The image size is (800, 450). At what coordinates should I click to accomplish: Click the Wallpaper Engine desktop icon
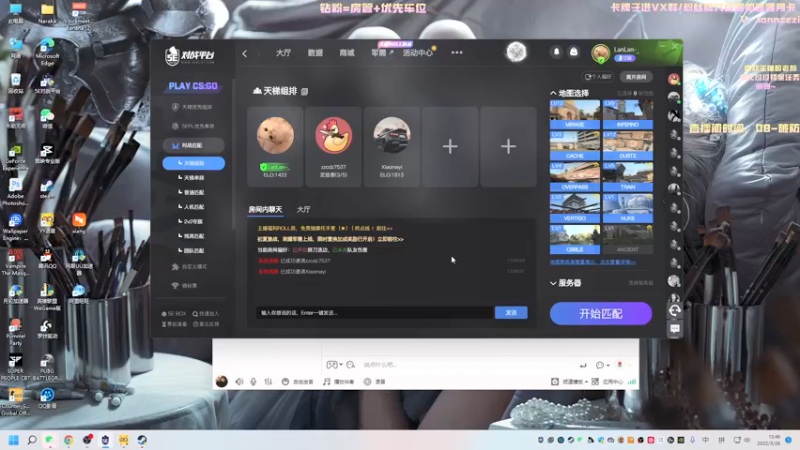pyautogui.click(x=15, y=227)
